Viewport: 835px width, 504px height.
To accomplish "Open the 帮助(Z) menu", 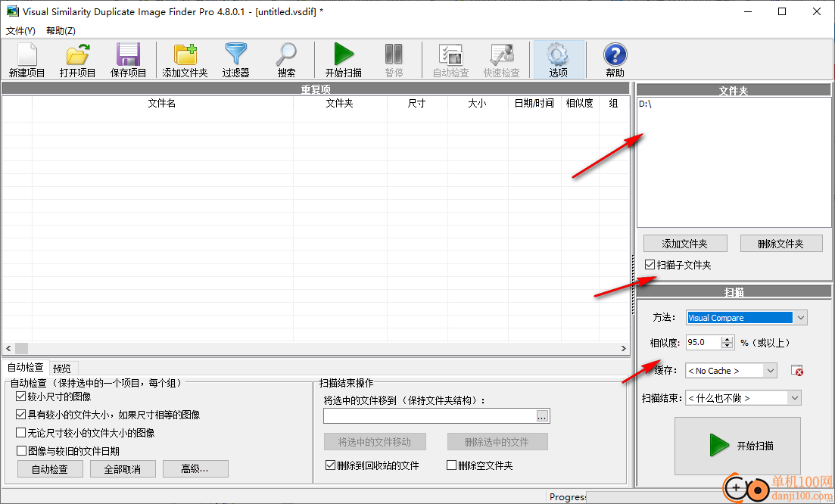I will pos(61,31).
